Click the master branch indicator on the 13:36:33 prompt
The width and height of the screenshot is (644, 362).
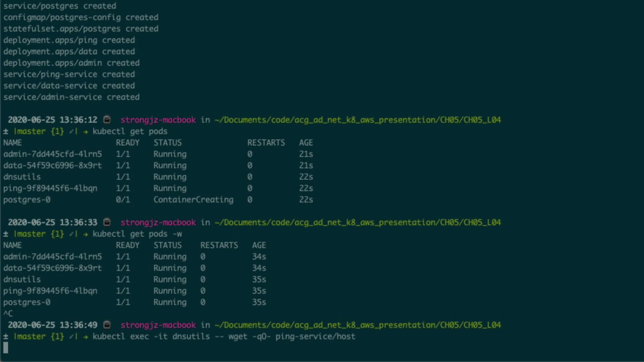pos(29,234)
